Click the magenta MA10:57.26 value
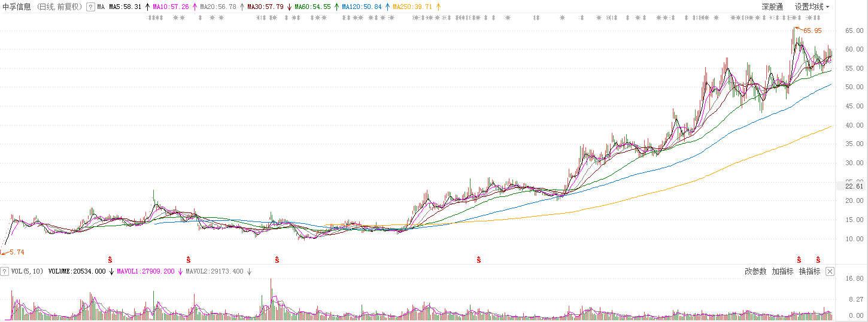This screenshot has width=868, height=322. coord(171,7)
